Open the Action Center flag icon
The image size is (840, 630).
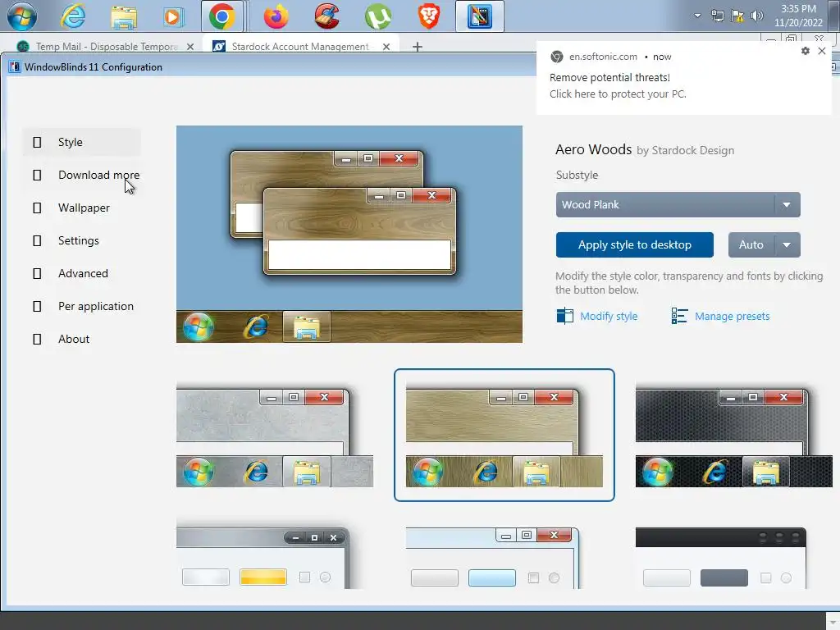tap(737, 16)
